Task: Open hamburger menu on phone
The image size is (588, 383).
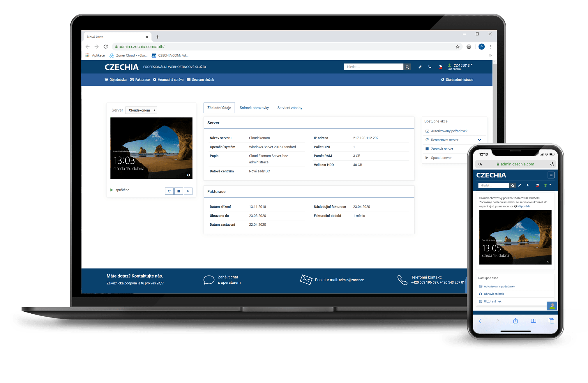Action: pos(551,175)
